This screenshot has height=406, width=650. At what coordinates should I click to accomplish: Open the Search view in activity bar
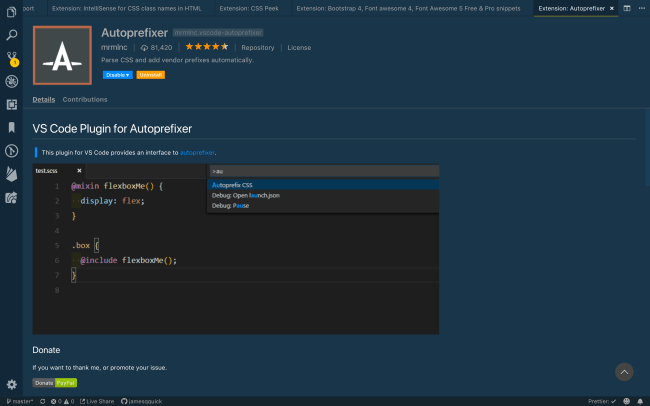tap(12, 34)
